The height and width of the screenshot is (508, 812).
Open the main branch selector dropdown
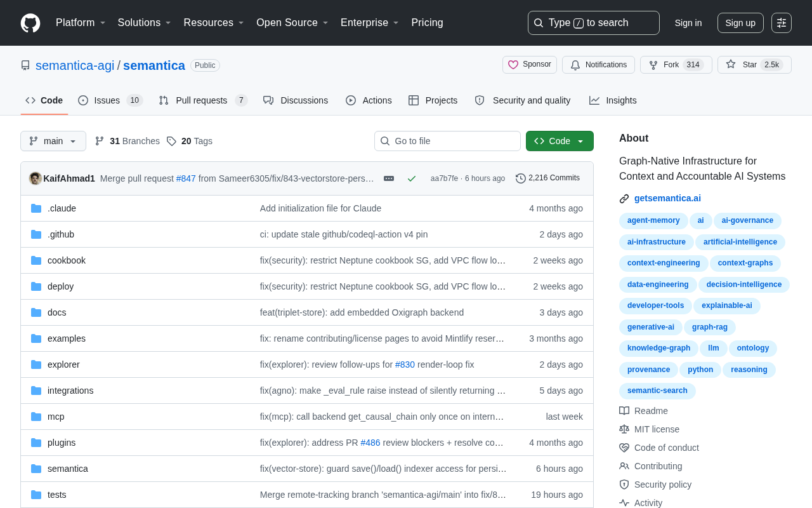click(x=53, y=141)
